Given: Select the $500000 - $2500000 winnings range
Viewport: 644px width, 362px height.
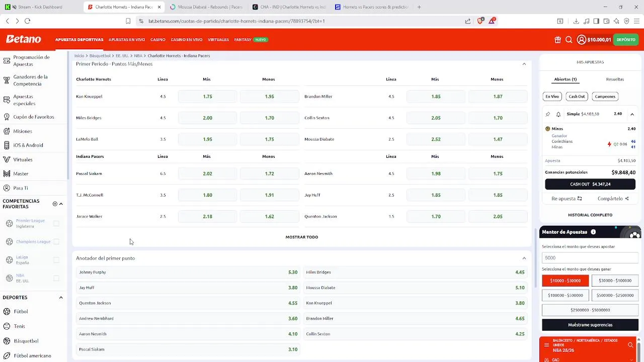Looking at the screenshot, I should (615, 295).
